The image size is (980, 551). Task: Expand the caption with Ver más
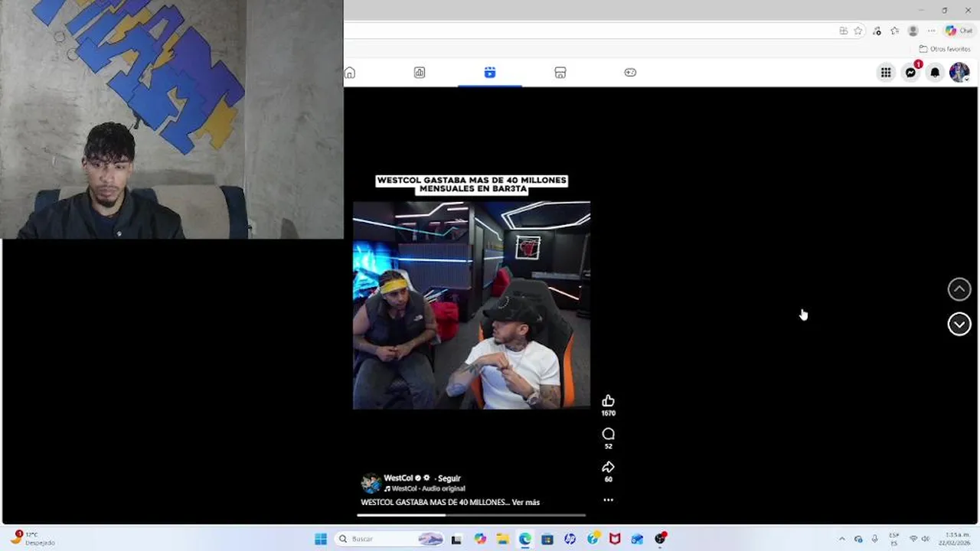[x=526, y=502]
